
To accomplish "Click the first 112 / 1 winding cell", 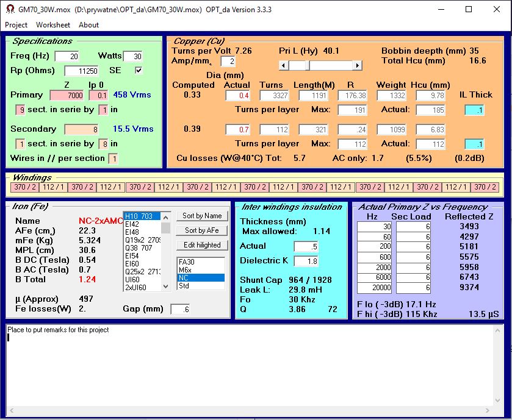I will 53,187.
